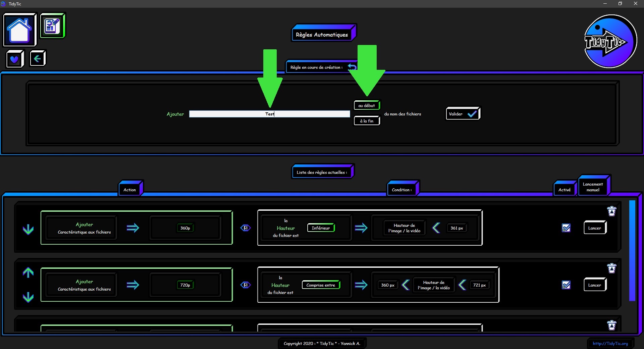Click the rules list vertical scrollbar
Viewport: 644px width, 349px height.
coord(632,251)
